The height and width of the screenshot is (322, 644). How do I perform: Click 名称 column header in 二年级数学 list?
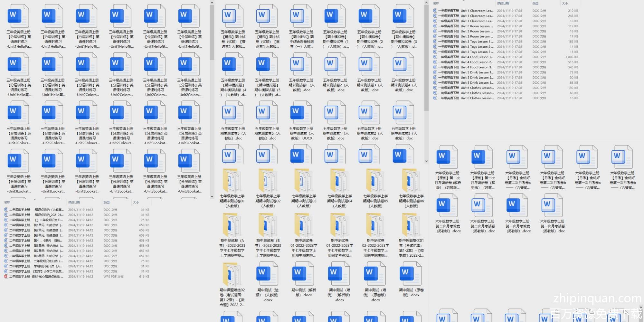coord(7,202)
